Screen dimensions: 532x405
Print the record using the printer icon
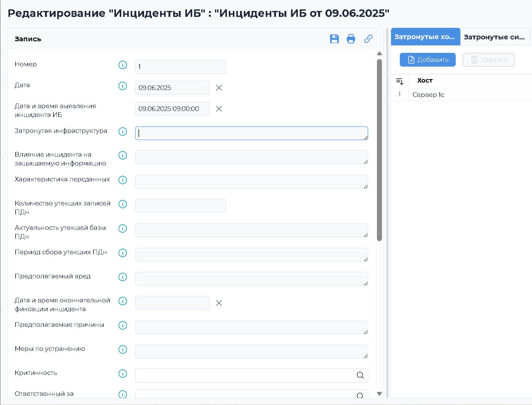351,39
